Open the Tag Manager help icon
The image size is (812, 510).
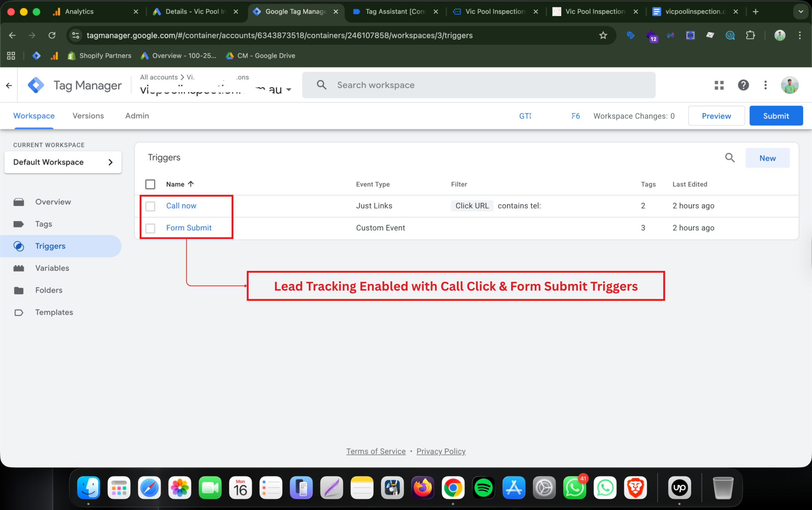click(x=743, y=85)
